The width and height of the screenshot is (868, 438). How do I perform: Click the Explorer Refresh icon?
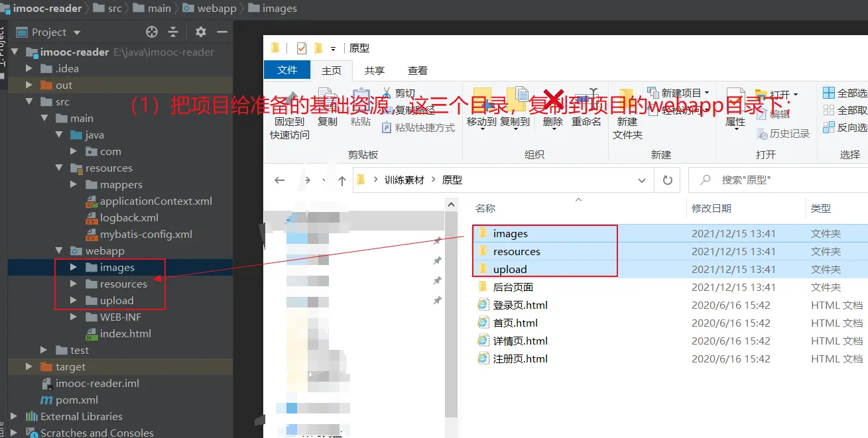pyautogui.click(x=668, y=180)
